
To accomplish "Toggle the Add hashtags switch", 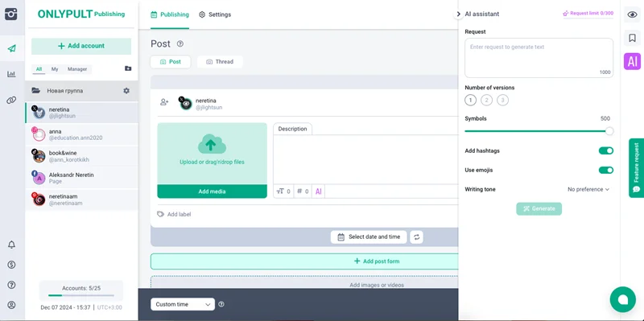I will click(606, 150).
